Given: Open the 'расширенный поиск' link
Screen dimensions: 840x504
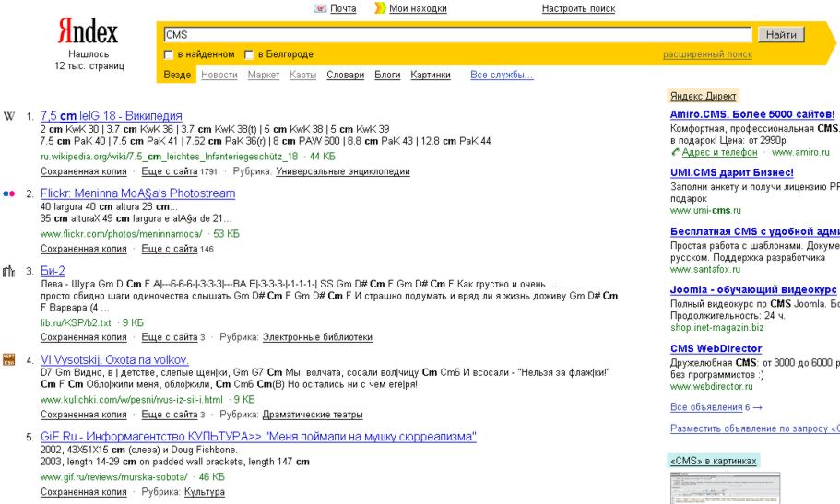Looking at the screenshot, I should [702, 55].
